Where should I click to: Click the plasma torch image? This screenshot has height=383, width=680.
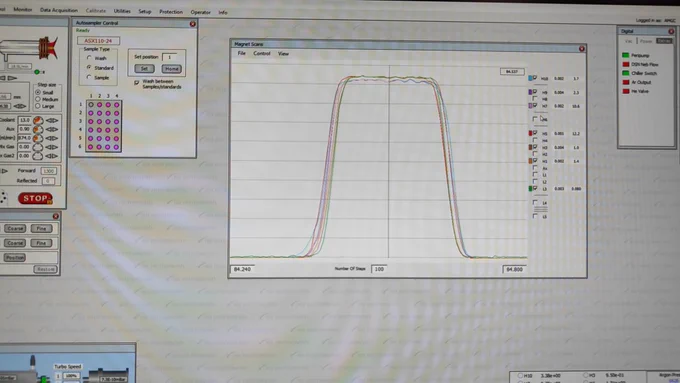30,48
